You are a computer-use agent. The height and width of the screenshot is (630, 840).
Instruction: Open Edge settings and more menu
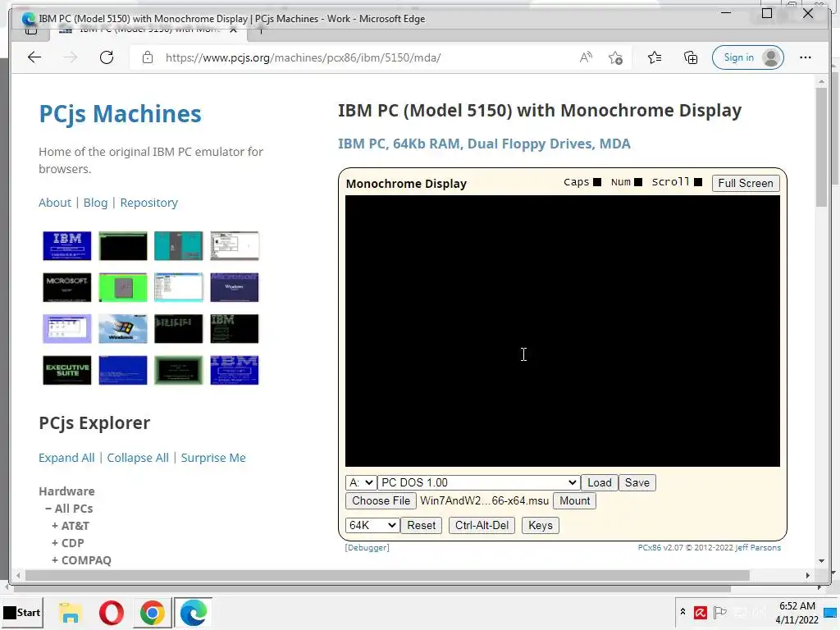[x=806, y=57]
